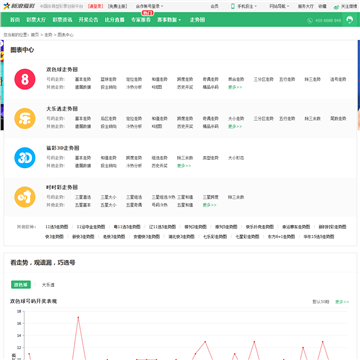Open 走势图 in nav bar

(x=197, y=20)
